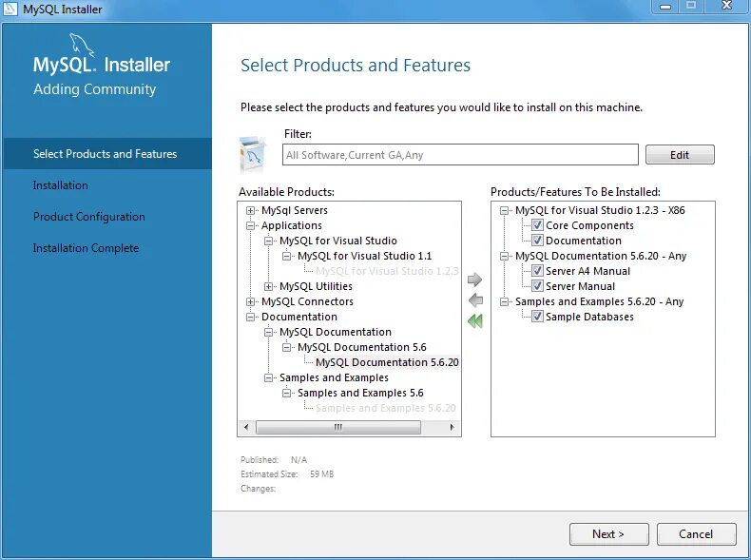
Task: Select MySQL Documentation 5.6.20 - Any row
Action: click(601, 256)
